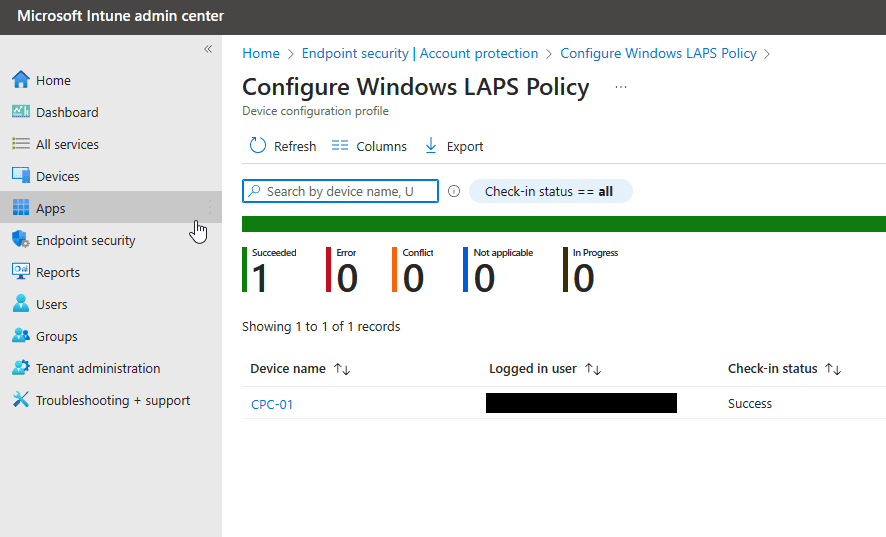Click the Devices monitor icon
This screenshot has height=537, width=886.
[x=20, y=176]
